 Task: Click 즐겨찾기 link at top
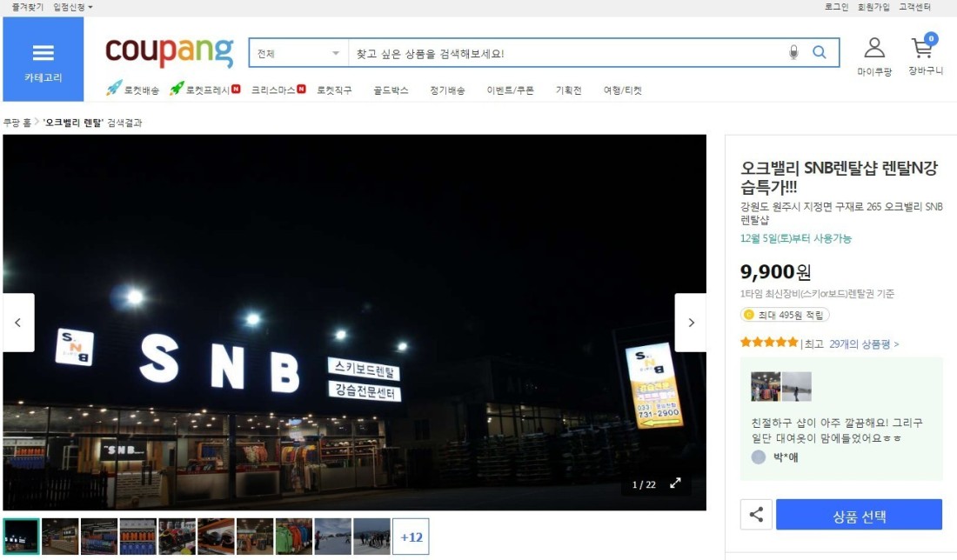click(x=28, y=7)
